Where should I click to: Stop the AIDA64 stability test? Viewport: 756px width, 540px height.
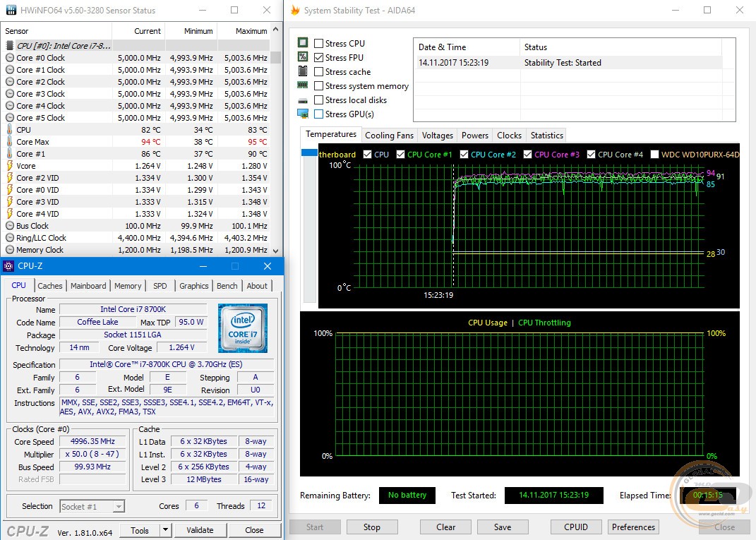click(372, 527)
